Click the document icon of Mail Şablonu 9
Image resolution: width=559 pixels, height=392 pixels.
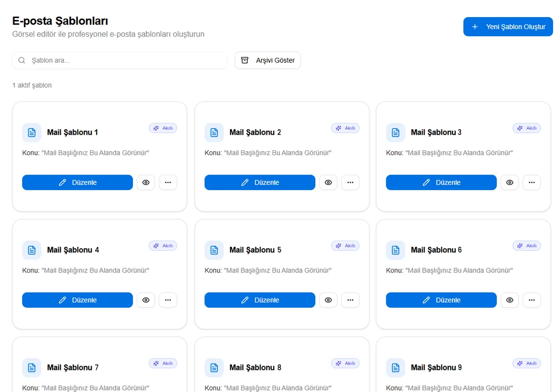[395, 368]
